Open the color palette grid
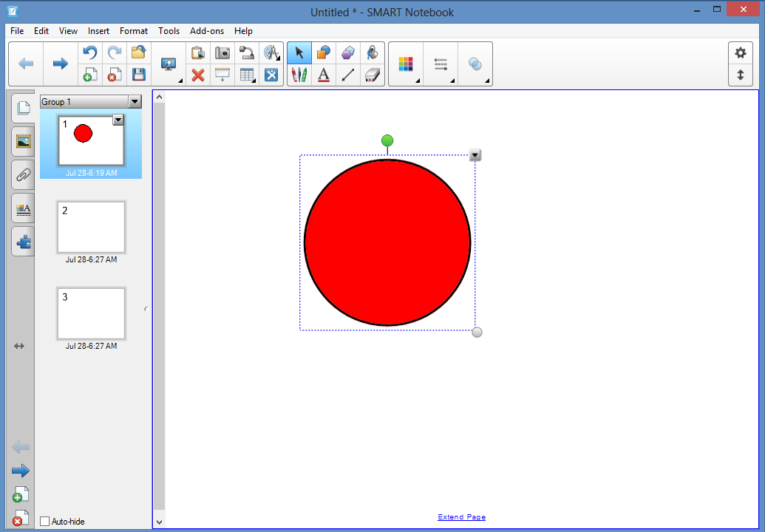Viewport: 765px width, 532px height. [406, 64]
